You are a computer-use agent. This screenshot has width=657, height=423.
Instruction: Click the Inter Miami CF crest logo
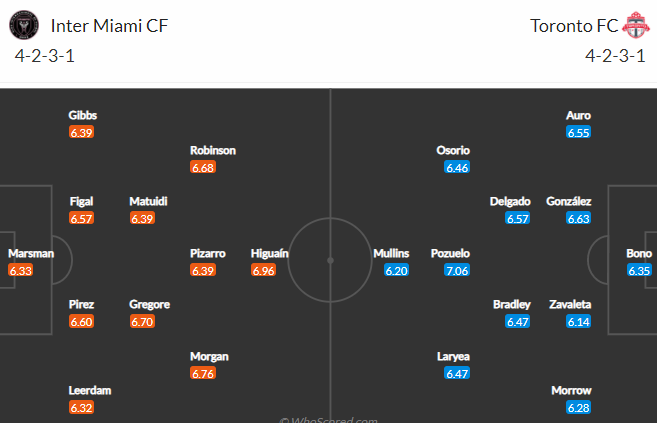(24, 25)
